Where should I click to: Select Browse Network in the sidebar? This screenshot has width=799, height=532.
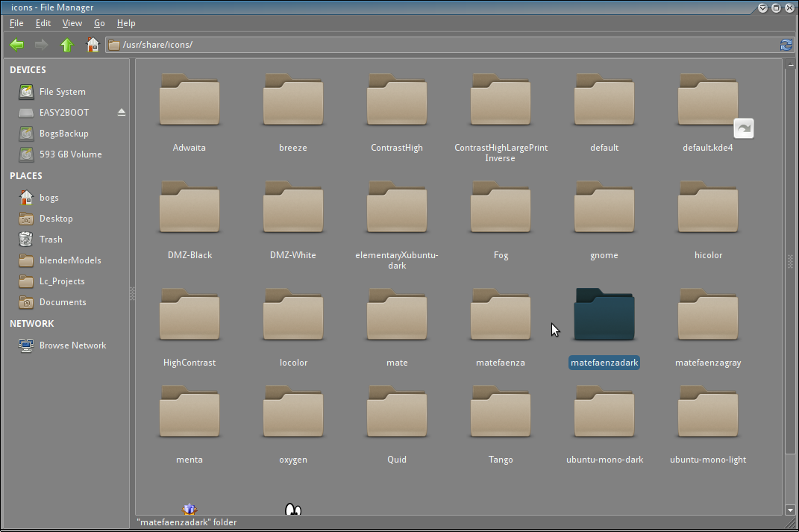(72, 345)
